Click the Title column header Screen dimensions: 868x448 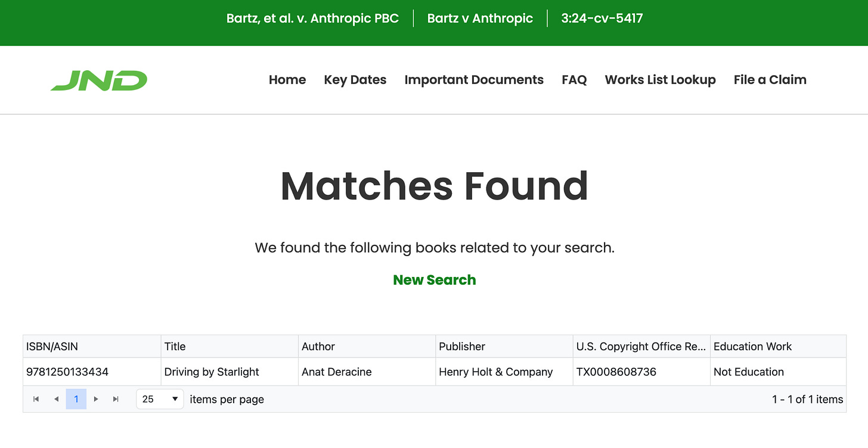[230, 346]
